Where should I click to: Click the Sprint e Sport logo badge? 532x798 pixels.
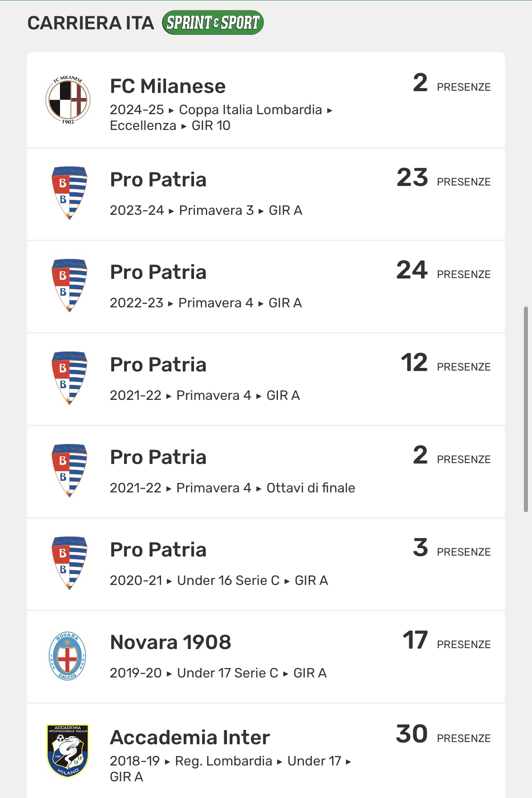coord(213,23)
